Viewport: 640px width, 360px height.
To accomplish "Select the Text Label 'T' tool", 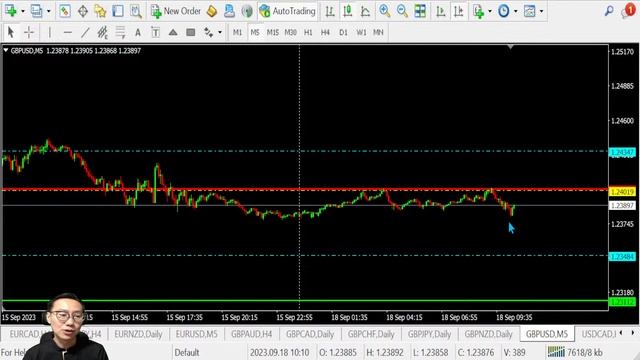I will click(x=156, y=32).
